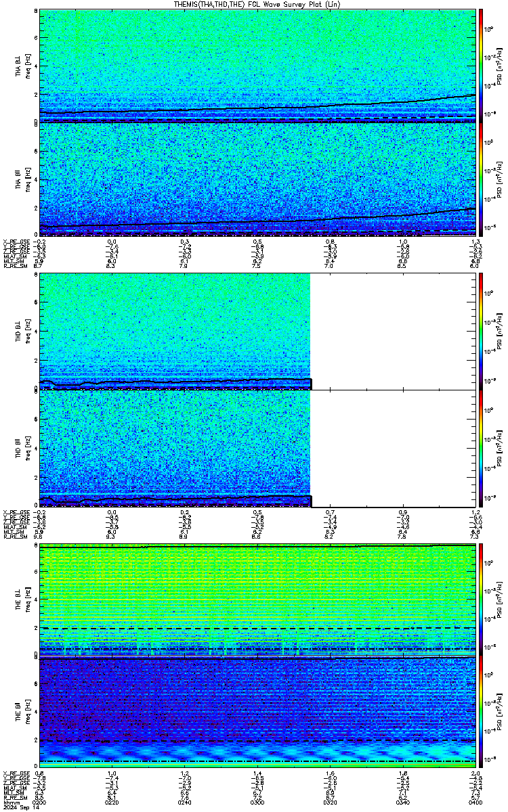This screenshot has width=508, height=812.
Task: Click the PSD label next to THA B⊥ color bar
Action: tap(500, 66)
